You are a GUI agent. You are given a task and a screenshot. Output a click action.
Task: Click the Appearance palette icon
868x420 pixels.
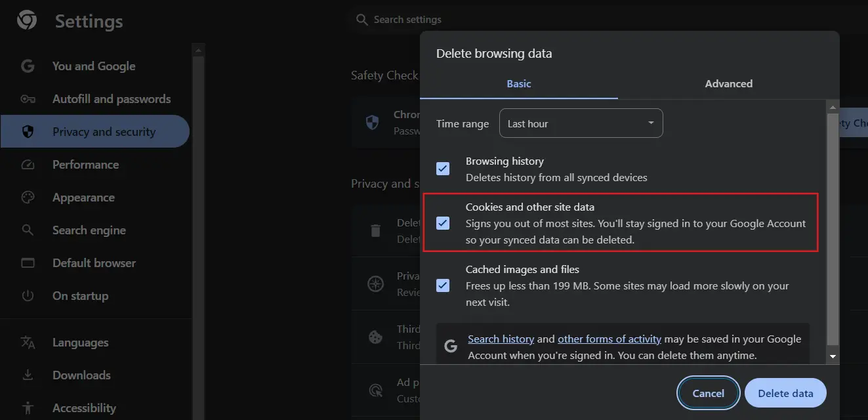[28, 198]
